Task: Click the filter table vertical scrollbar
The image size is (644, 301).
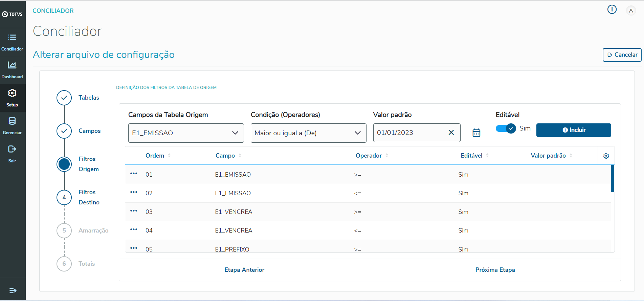Action: pos(612,179)
